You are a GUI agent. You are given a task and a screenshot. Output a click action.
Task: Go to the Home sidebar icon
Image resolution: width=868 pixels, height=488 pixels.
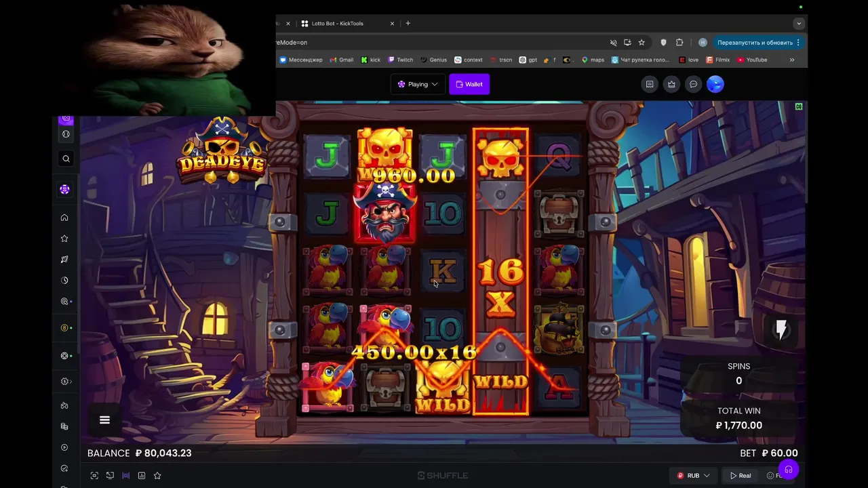pyautogui.click(x=64, y=218)
